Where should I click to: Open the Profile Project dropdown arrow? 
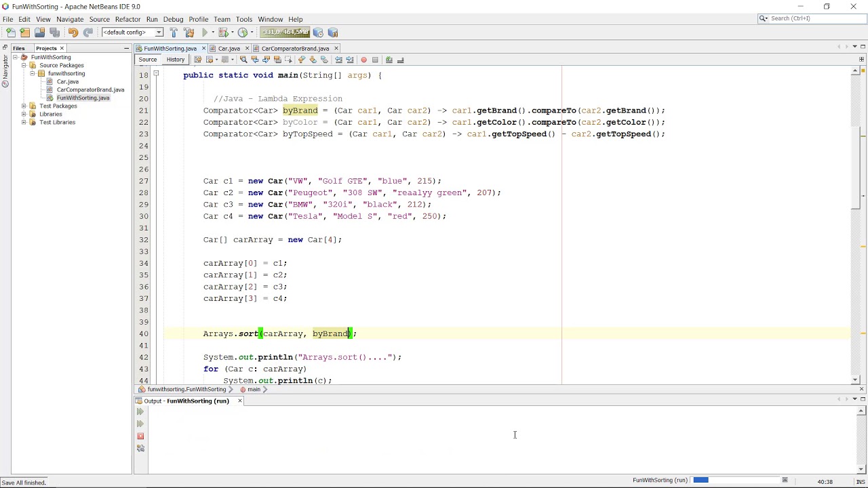click(x=252, y=32)
